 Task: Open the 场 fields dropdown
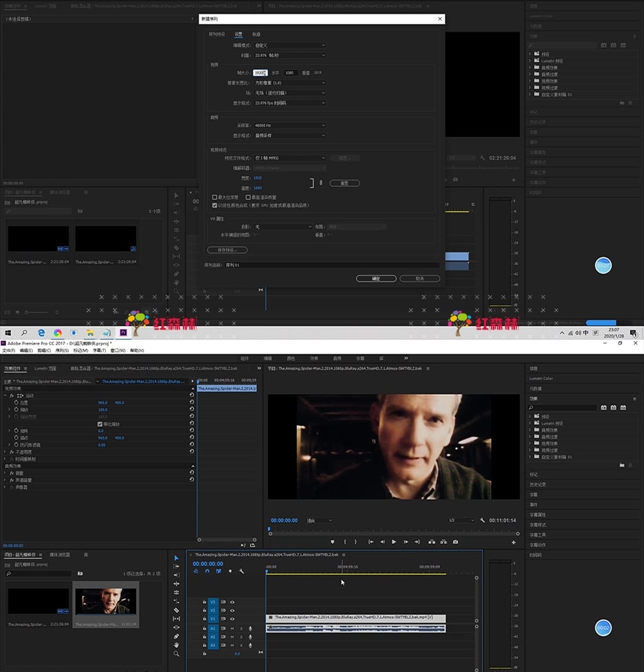[x=289, y=93]
